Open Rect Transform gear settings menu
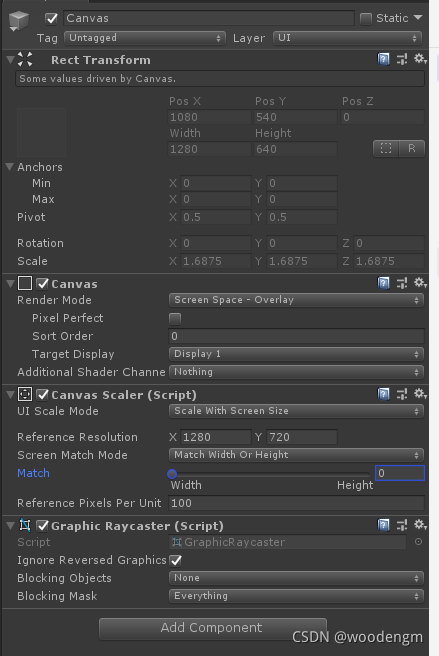 coord(420,59)
